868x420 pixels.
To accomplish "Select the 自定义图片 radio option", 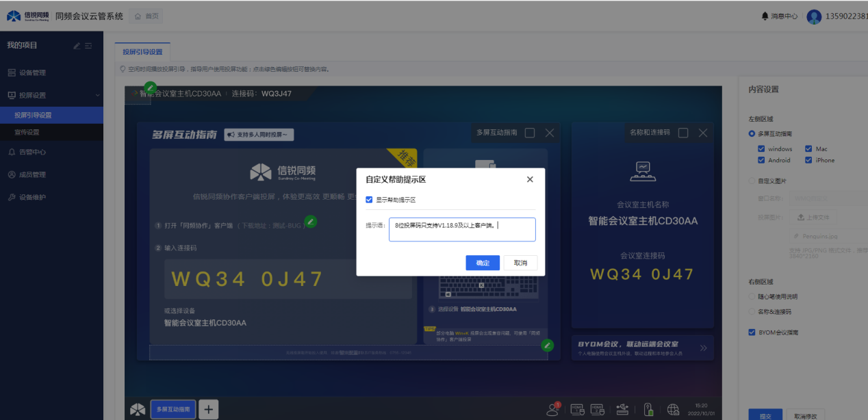I will tap(752, 181).
